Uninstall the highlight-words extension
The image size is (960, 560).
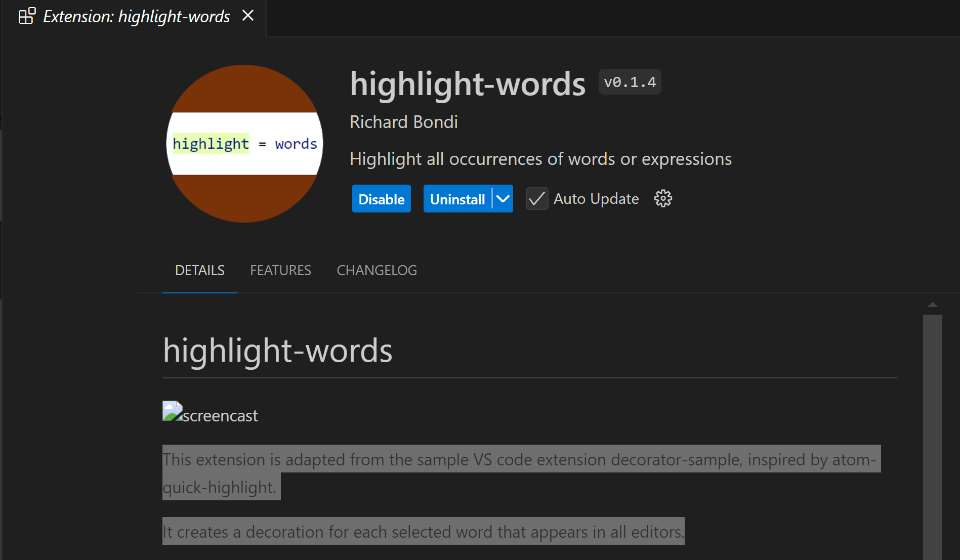[x=458, y=198]
